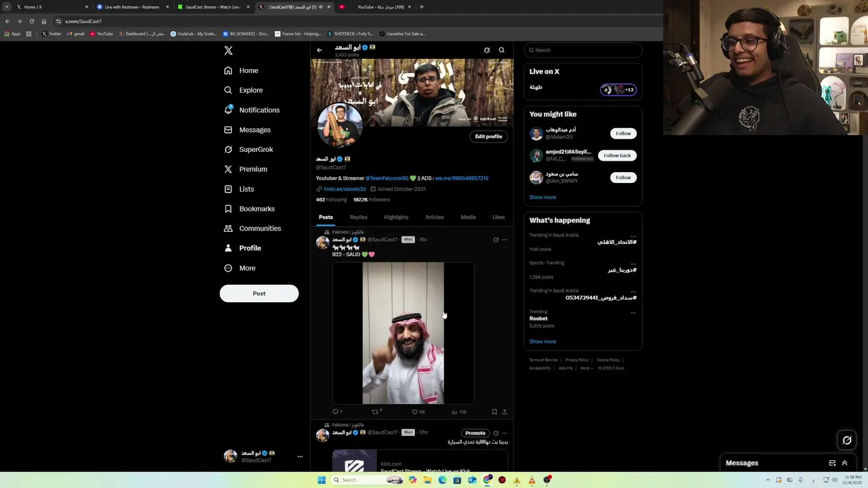Reply to the B22 - SAUD post
Screen dimensions: 868x488
pos(336,412)
